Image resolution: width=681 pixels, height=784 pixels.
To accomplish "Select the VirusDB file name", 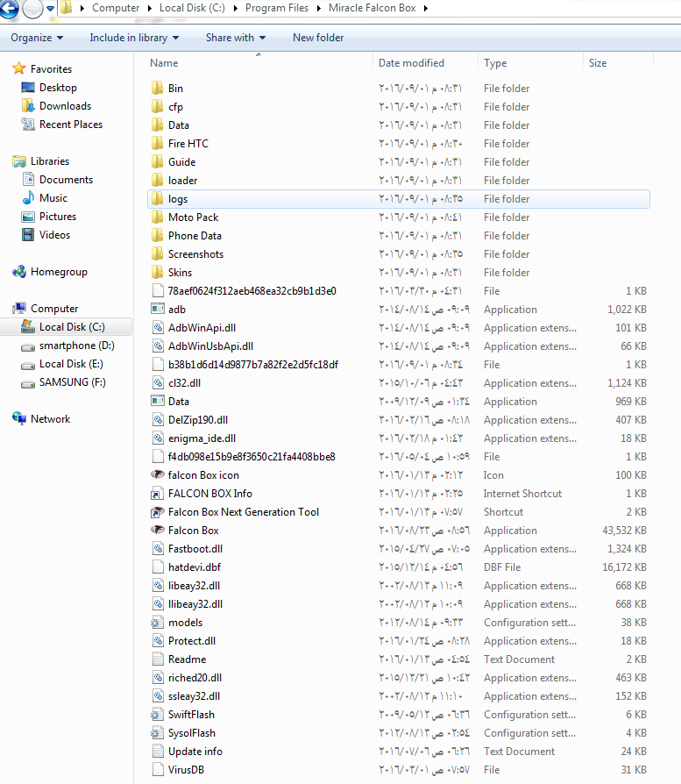I will coord(186,769).
